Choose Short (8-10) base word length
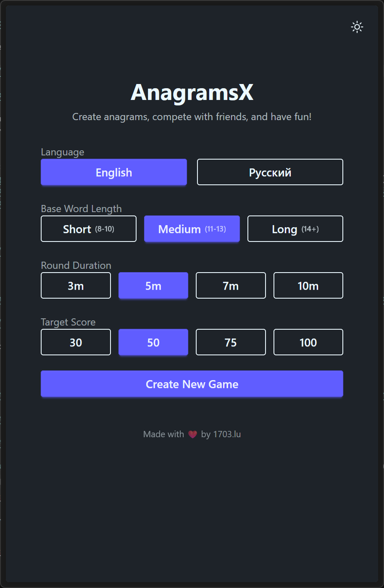 [x=89, y=229]
